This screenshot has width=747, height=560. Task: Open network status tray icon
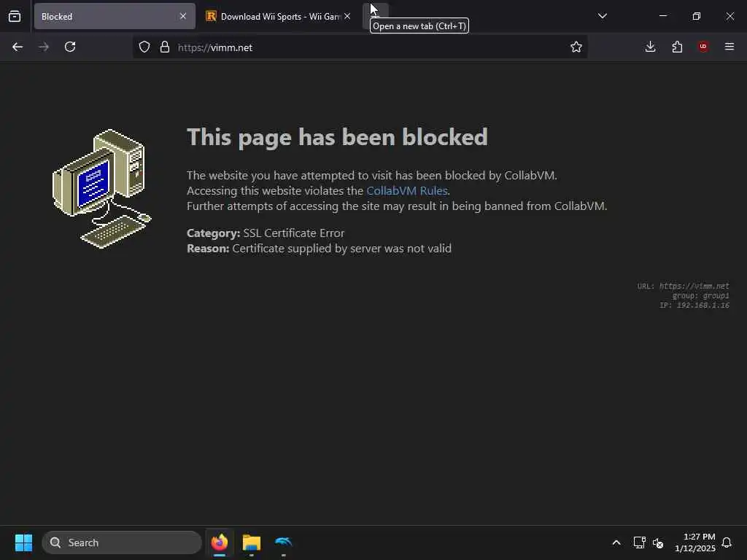(639, 542)
